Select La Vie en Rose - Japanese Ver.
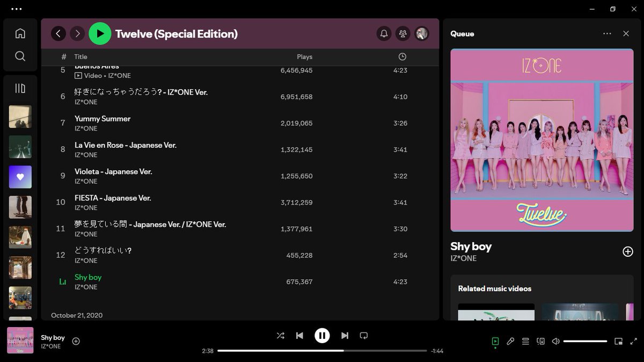Viewport: 644px width, 362px height. 240,149
